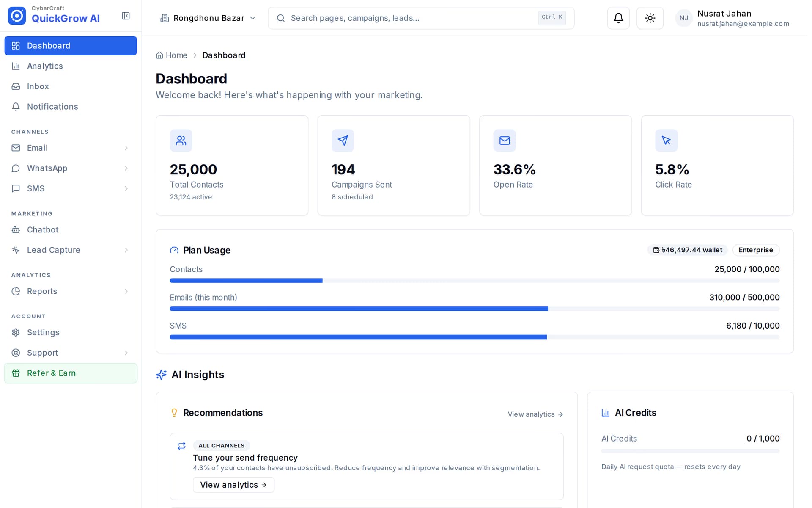This screenshot has height=508, width=812.
Task: Click the Recommendations lightbulb icon
Action: 174,413
